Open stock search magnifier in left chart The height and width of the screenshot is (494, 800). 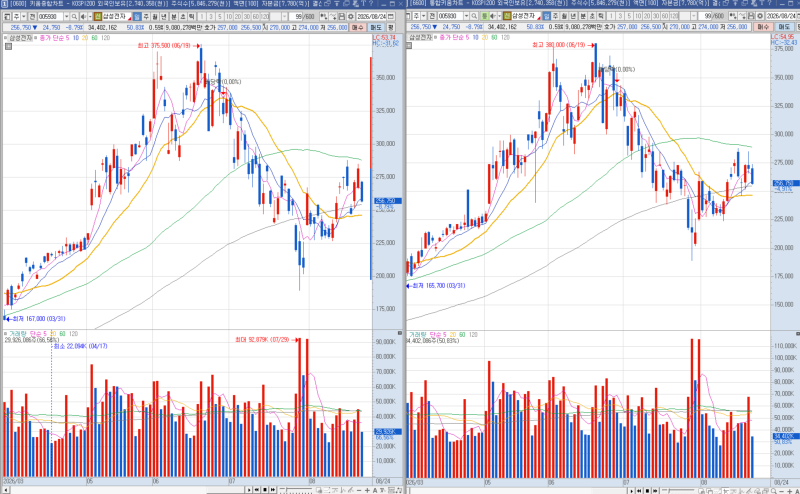74,16
